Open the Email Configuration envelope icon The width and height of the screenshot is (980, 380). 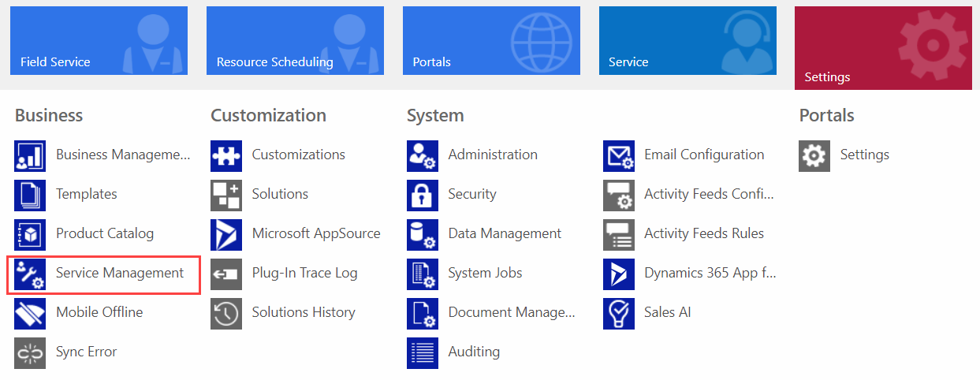coord(619,155)
